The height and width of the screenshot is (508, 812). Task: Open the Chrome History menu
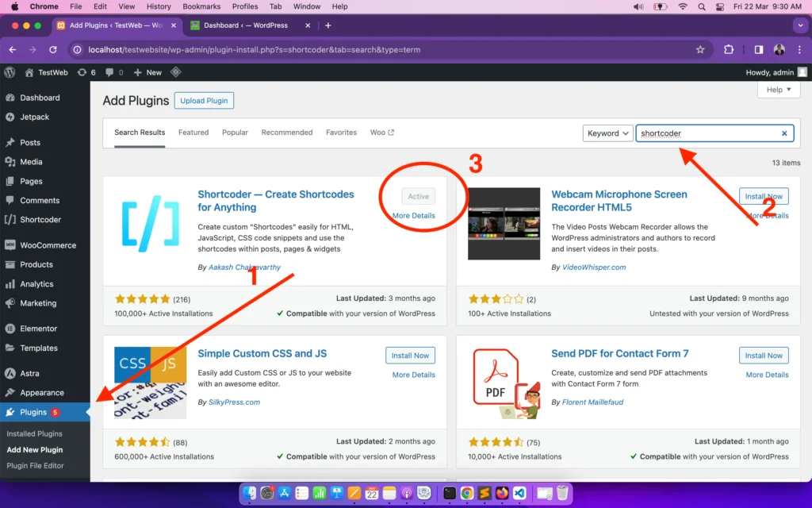tap(159, 6)
